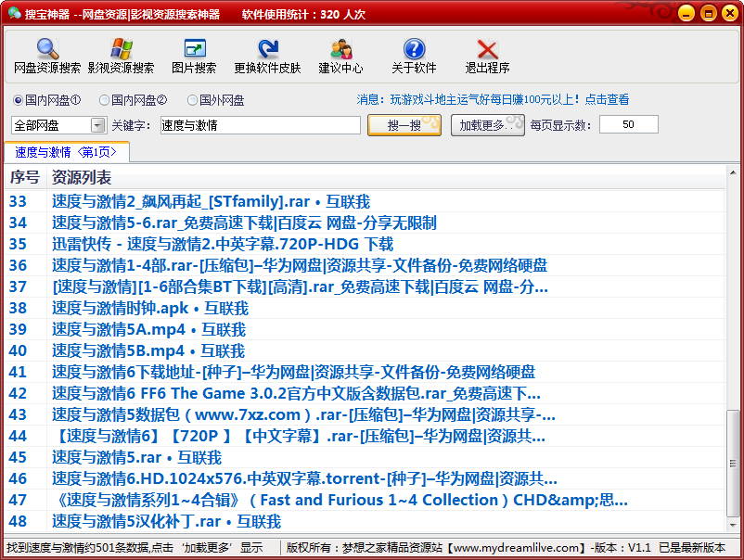Open result 40 速度与激情5B.mp4

[148, 350]
